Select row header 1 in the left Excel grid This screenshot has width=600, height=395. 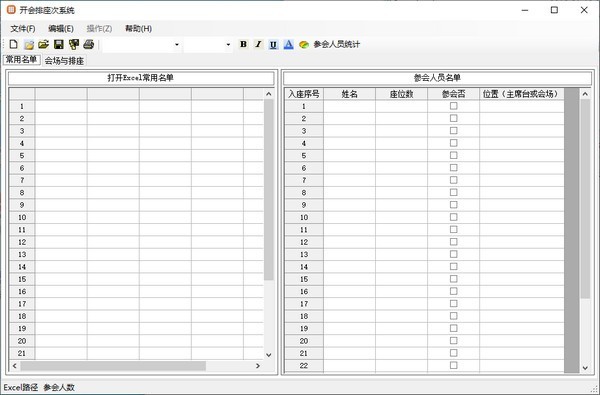pyautogui.click(x=22, y=106)
